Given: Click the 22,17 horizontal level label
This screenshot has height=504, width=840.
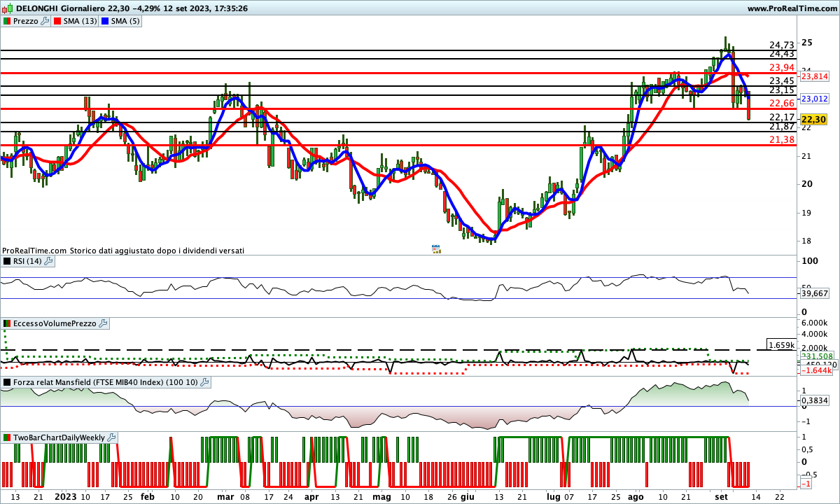Looking at the screenshot, I should point(781,118).
